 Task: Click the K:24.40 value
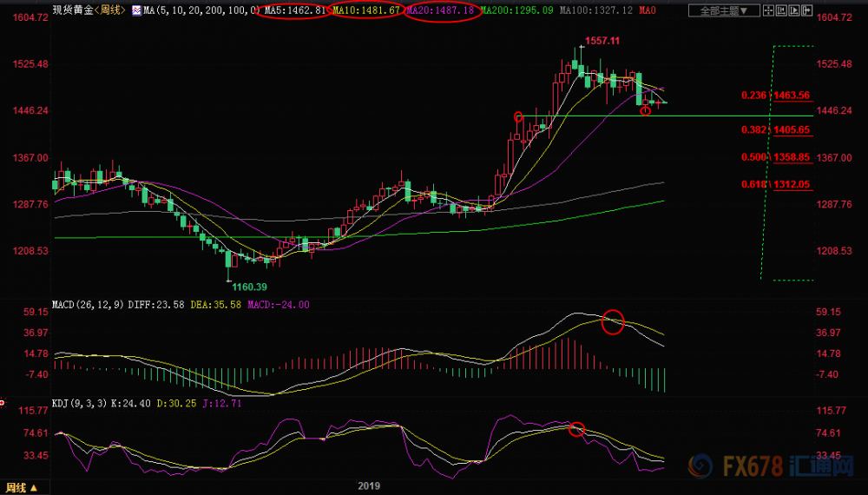coord(131,403)
